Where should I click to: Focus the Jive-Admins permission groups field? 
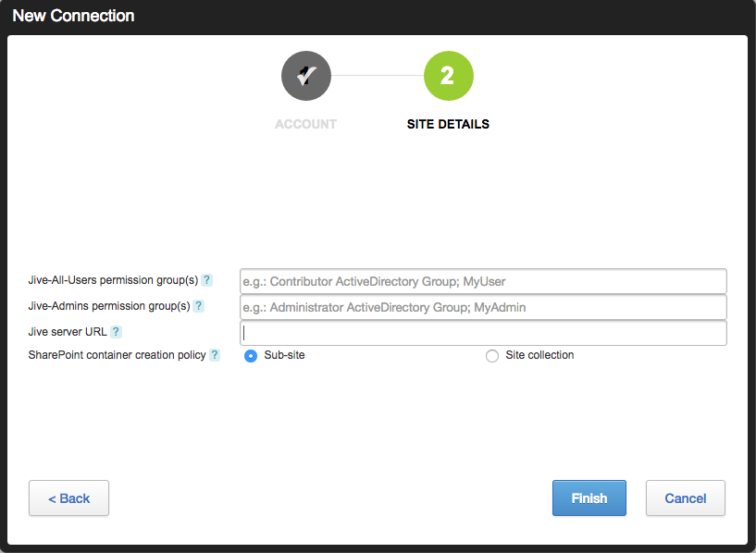483,307
